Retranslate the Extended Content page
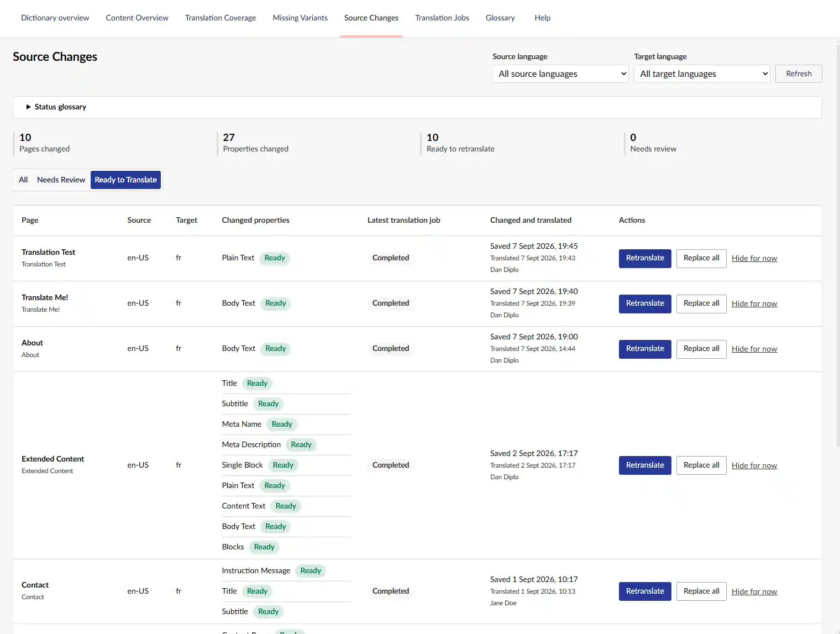840x634 pixels. point(645,465)
